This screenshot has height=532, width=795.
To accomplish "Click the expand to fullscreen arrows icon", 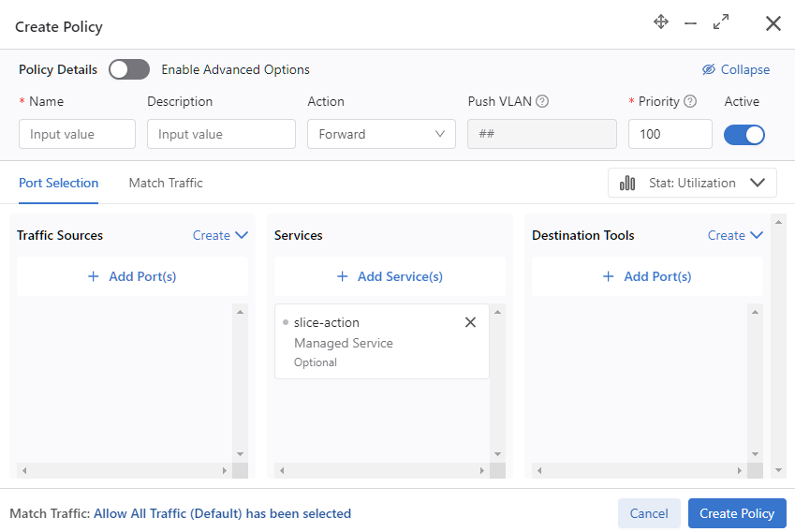I will pos(720,22).
